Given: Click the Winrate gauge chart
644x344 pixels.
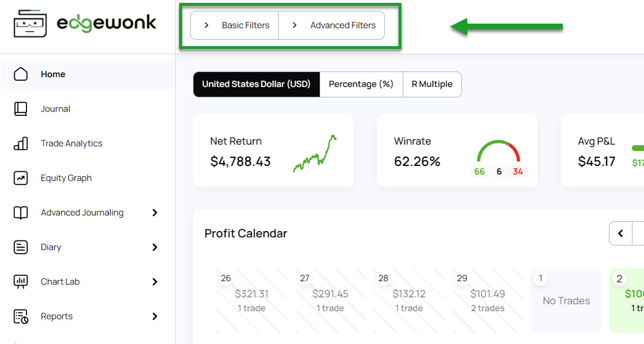Looking at the screenshot, I should (498, 152).
